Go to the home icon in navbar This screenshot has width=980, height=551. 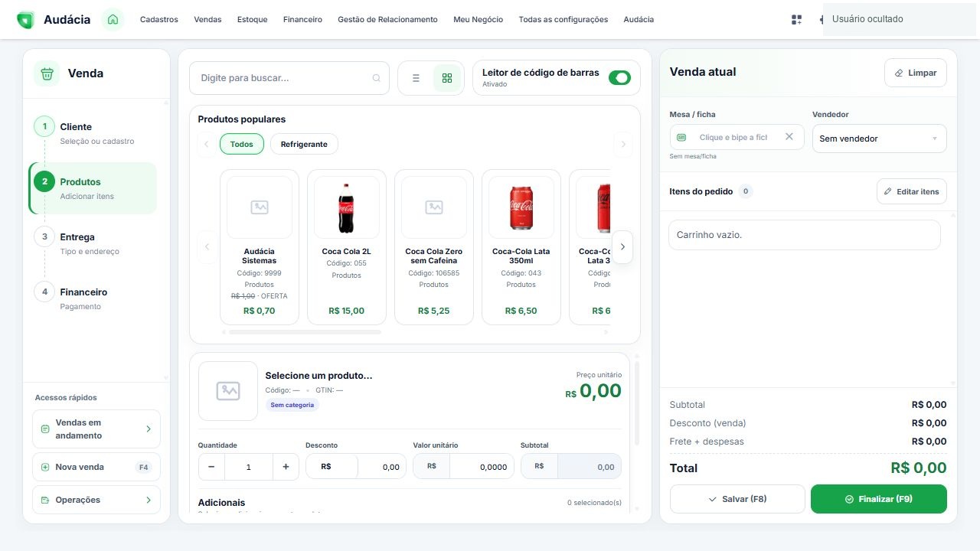coord(113,19)
